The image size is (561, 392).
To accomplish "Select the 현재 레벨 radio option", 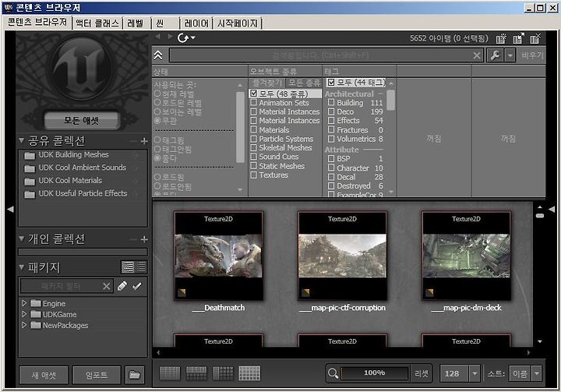I will click(157, 94).
